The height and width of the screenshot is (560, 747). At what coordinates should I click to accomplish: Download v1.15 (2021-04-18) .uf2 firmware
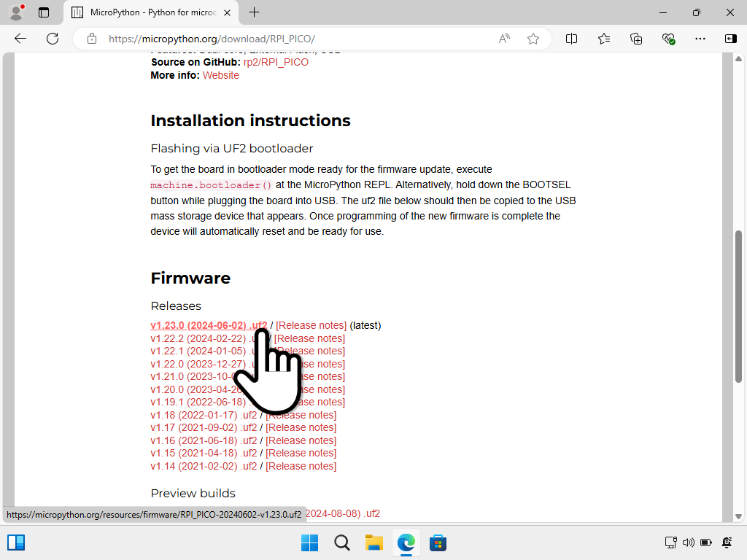(204, 454)
